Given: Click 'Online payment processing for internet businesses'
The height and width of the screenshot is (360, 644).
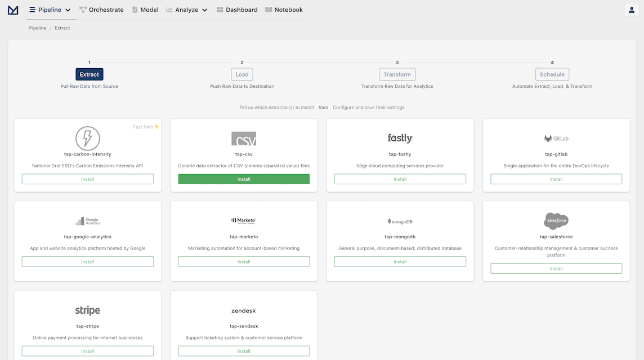Looking at the screenshot, I should tap(87, 338).
